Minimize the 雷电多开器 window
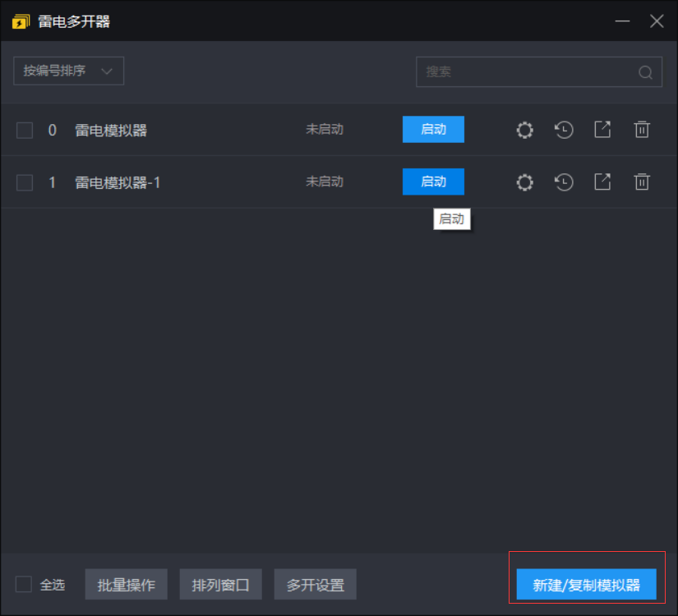The image size is (678, 616). click(622, 21)
